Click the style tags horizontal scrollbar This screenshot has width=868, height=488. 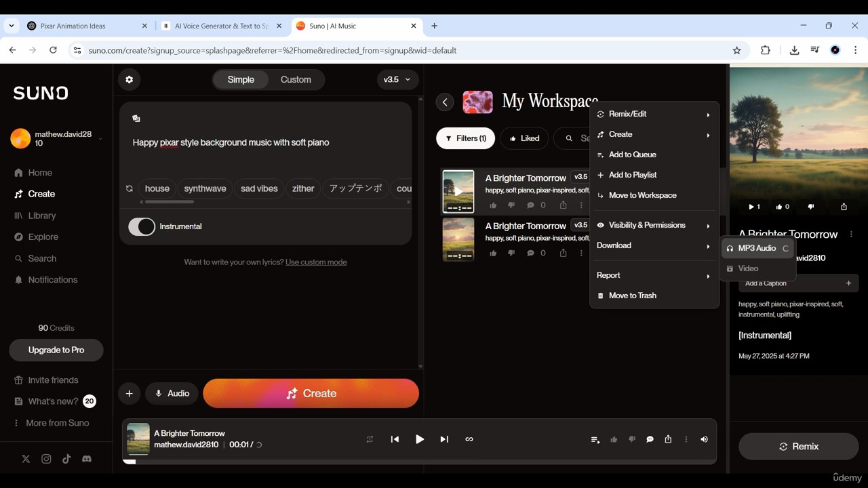[169, 202]
